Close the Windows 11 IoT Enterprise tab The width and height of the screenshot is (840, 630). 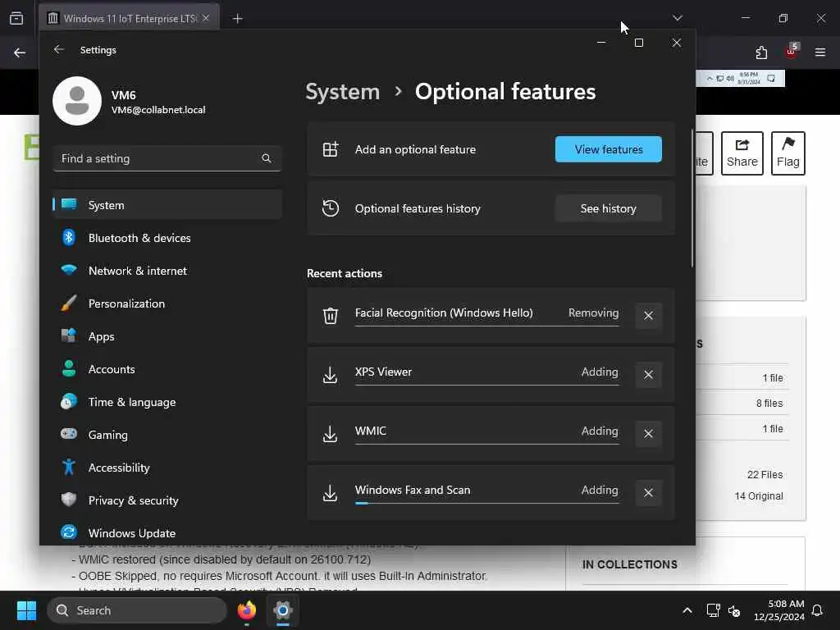pos(206,18)
